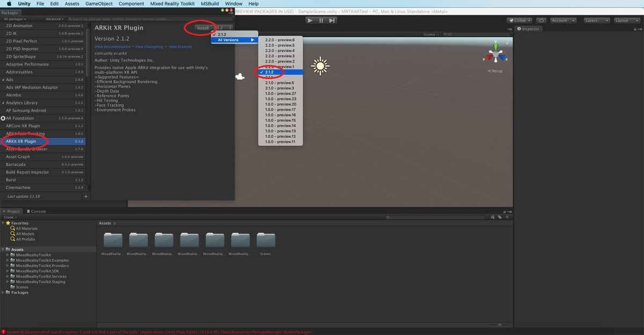Select the directional light sun icon in scene
Screen dimensions: 644x335
tap(320, 66)
